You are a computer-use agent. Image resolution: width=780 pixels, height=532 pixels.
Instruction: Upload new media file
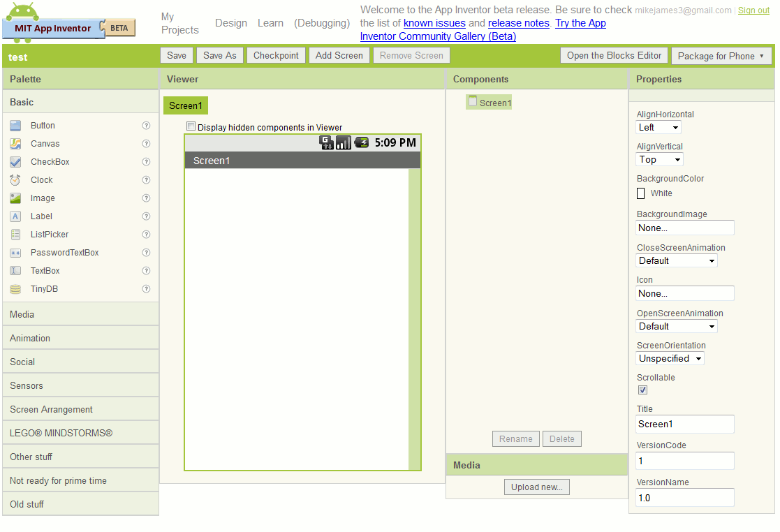point(537,487)
